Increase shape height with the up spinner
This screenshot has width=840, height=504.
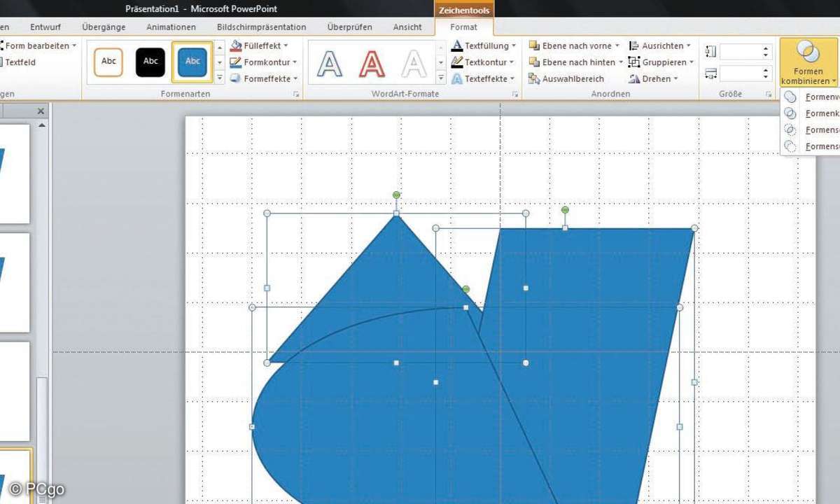766,48
